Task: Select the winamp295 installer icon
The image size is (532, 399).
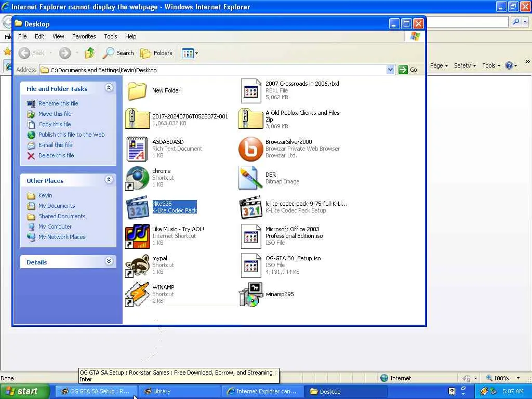Action: [251, 295]
